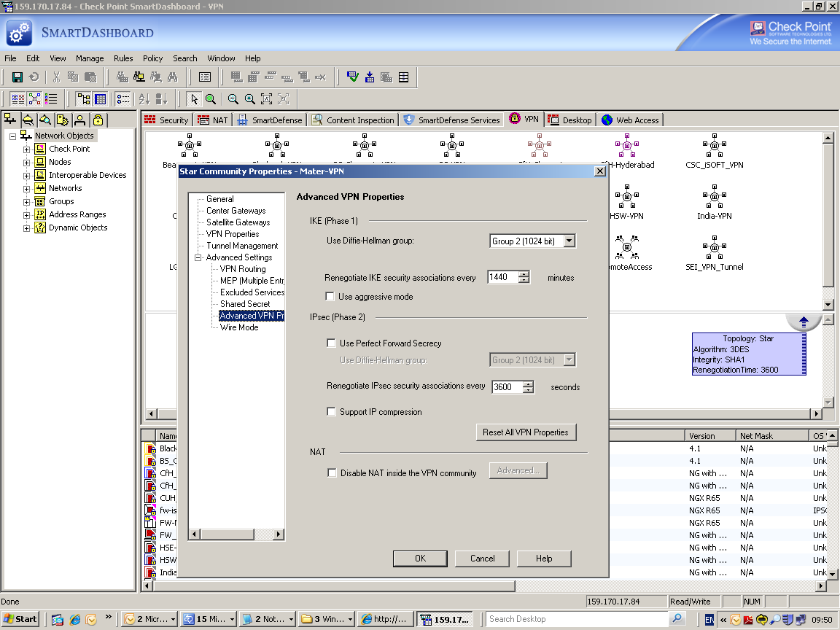
Task: Click the Copy toolbar icon
Action: point(73,77)
